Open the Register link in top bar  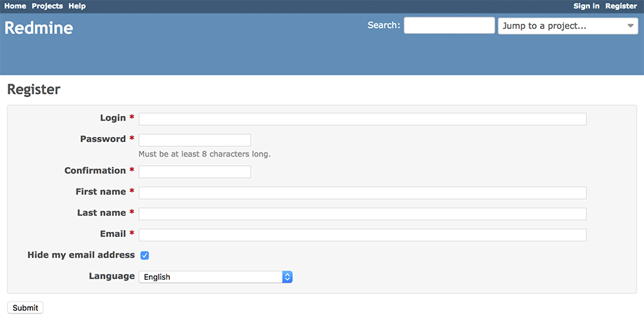pyautogui.click(x=621, y=6)
